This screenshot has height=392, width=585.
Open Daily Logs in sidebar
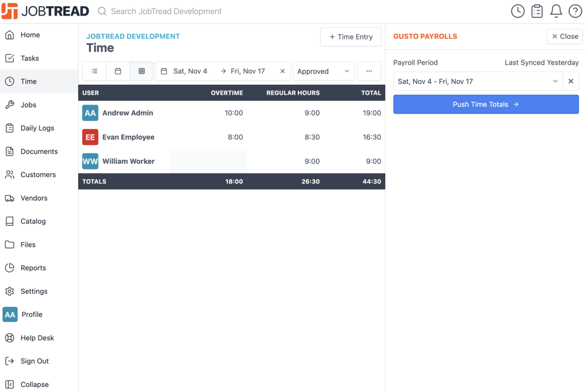(39, 128)
